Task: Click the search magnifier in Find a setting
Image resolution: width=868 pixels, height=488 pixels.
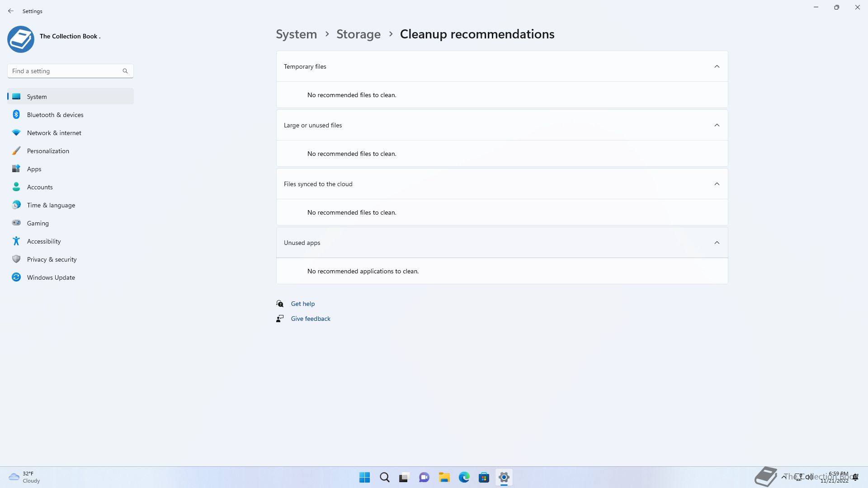Action: click(x=125, y=71)
